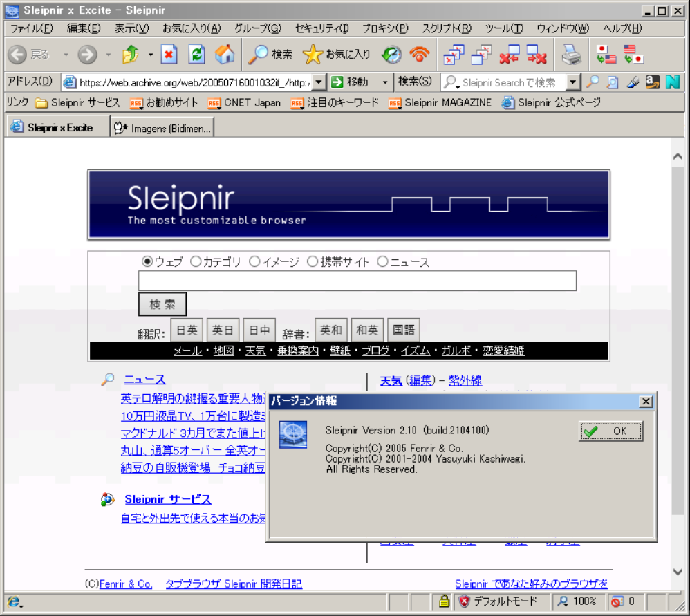The image size is (690, 616).
Task: Open お気に入り star toolbar button
Action: (x=337, y=55)
